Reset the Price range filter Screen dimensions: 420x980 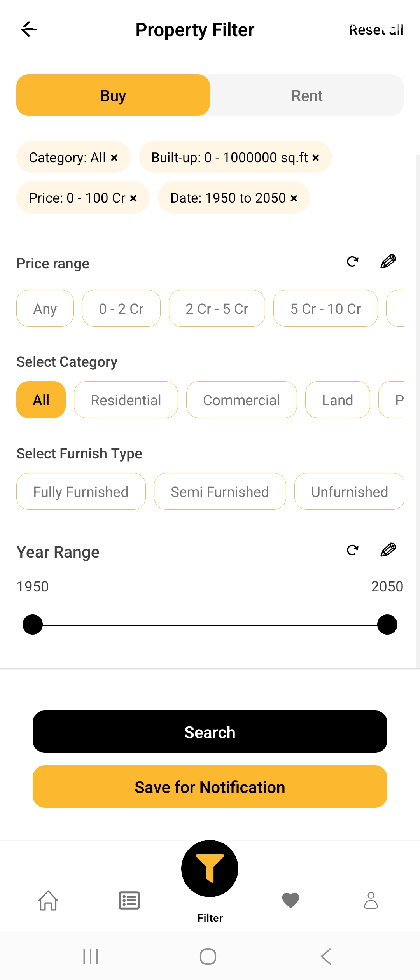(352, 262)
